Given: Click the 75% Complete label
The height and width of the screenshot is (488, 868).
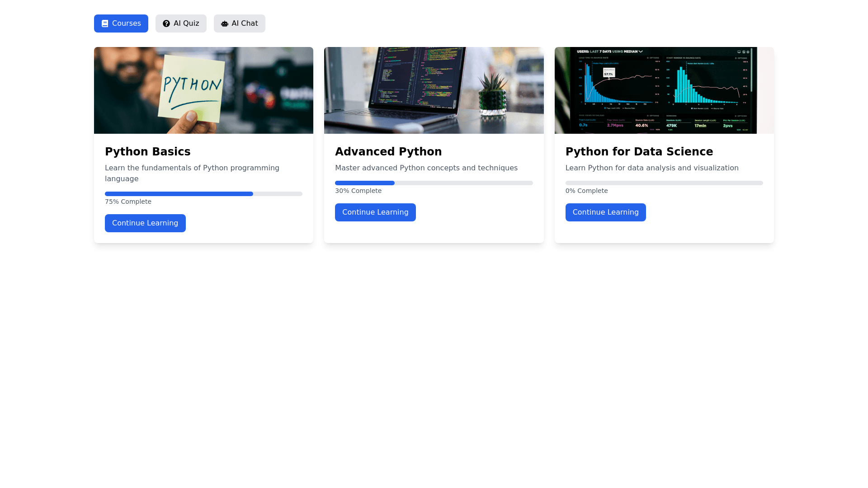Looking at the screenshot, I should 128,202.
